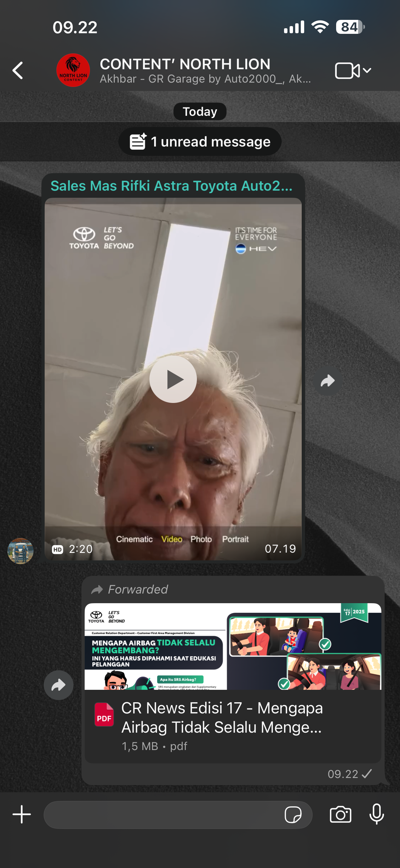Forward the video using the share arrow
The image size is (400, 868).
point(328,381)
